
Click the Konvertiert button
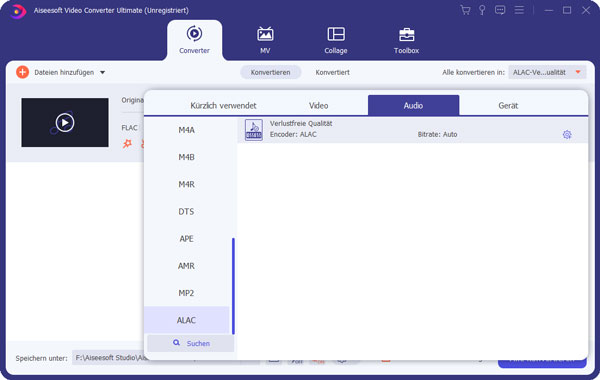(x=332, y=72)
